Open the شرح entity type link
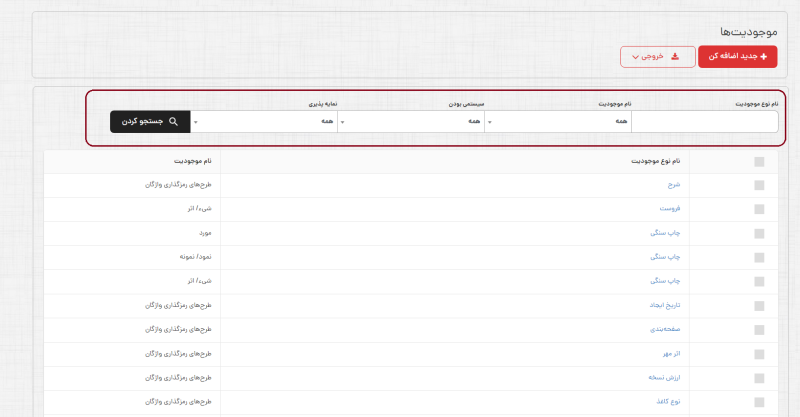Image resolution: width=800 pixels, height=417 pixels. point(672,185)
